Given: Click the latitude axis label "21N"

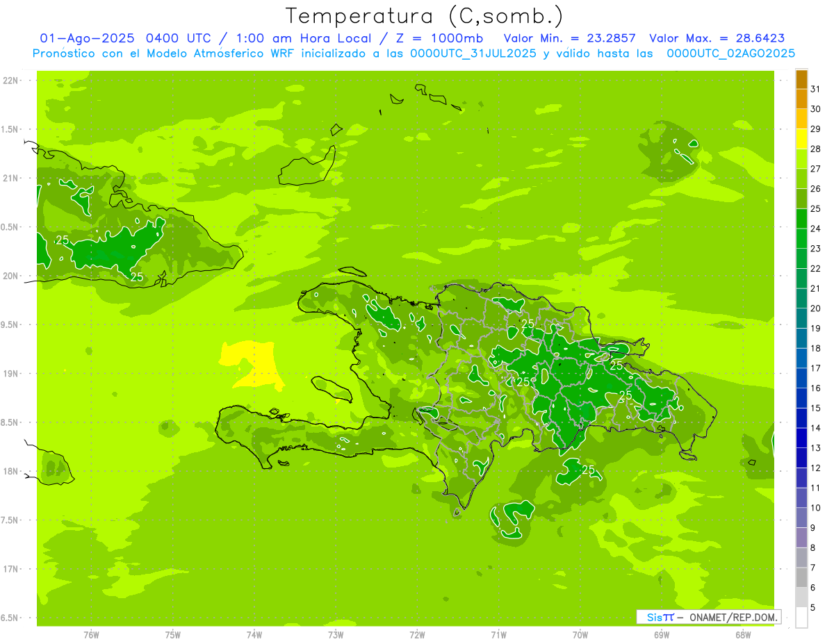Looking at the screenshot, I should [x=12, y=179].
